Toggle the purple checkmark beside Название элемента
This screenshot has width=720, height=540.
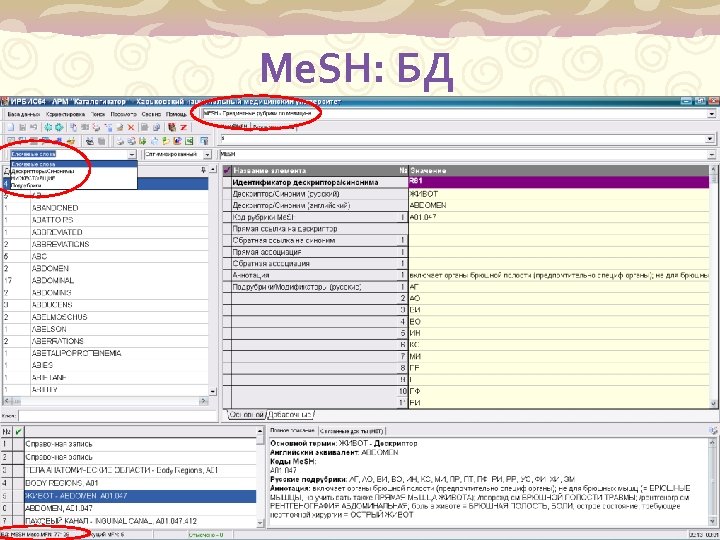coord(227,170)
